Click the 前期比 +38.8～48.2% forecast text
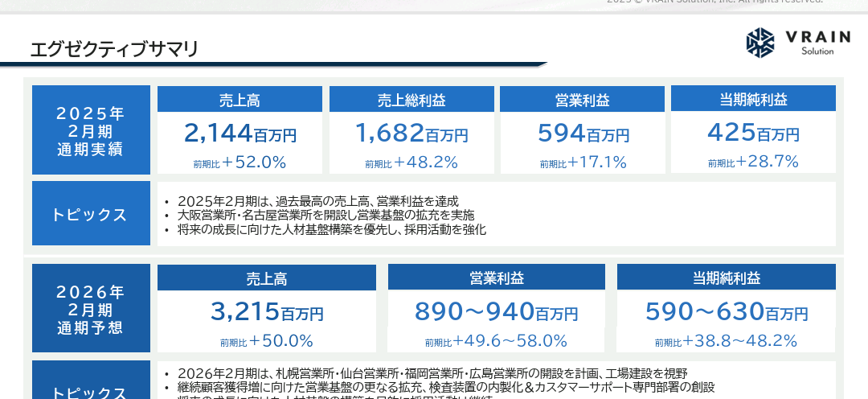 pos(726,341)
